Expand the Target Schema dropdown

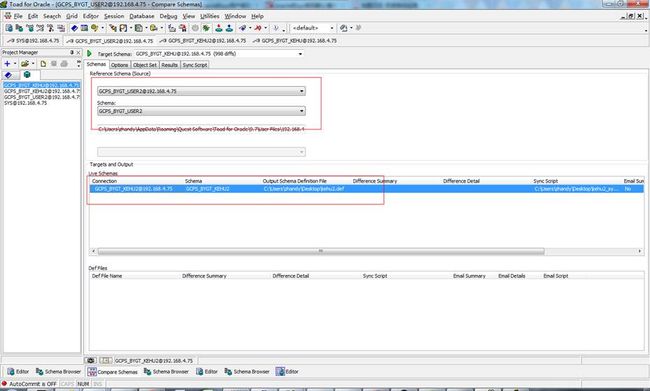[x=300, y=54]
